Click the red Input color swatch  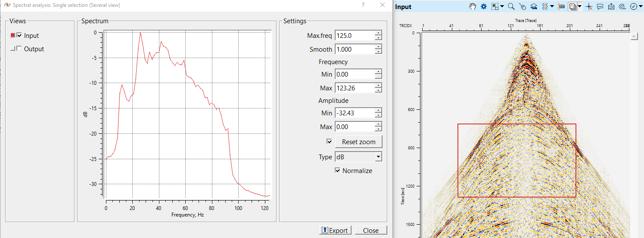coord(12,35)
